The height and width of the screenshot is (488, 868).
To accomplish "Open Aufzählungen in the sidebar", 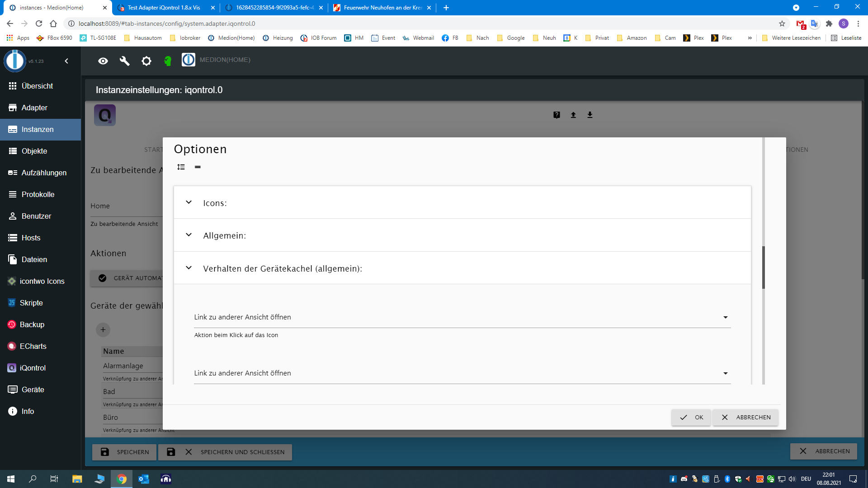I will (x=41, y=173).
